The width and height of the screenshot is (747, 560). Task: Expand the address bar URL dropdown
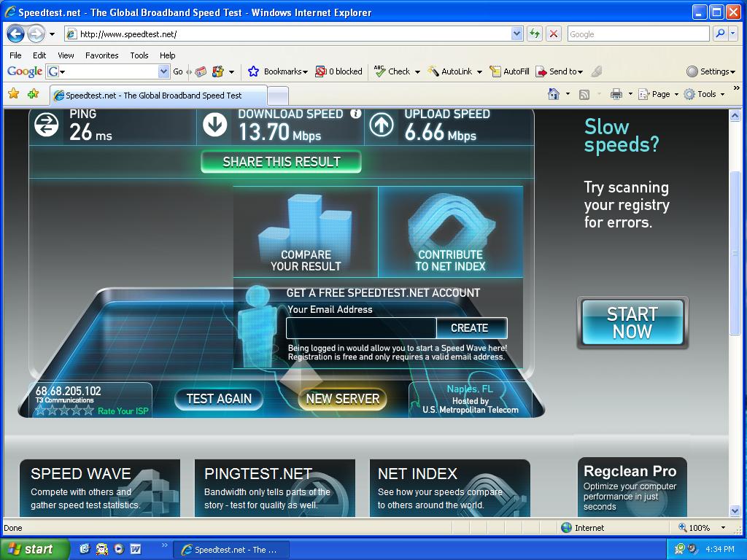516,34
